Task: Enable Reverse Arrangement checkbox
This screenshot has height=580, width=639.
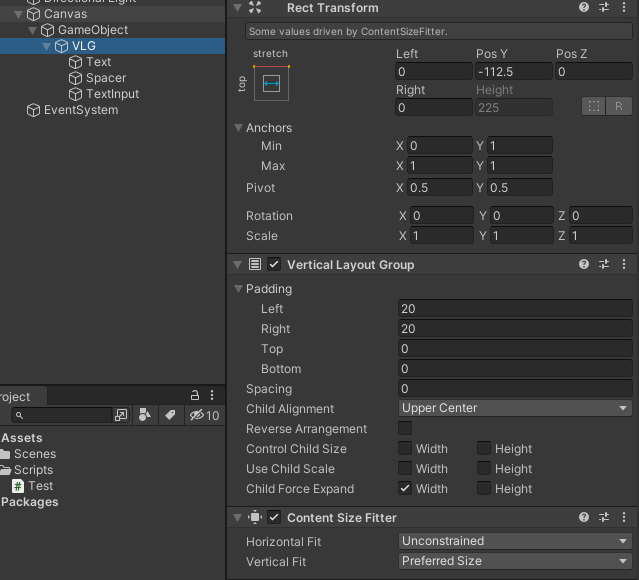Action: click(405, 428)
